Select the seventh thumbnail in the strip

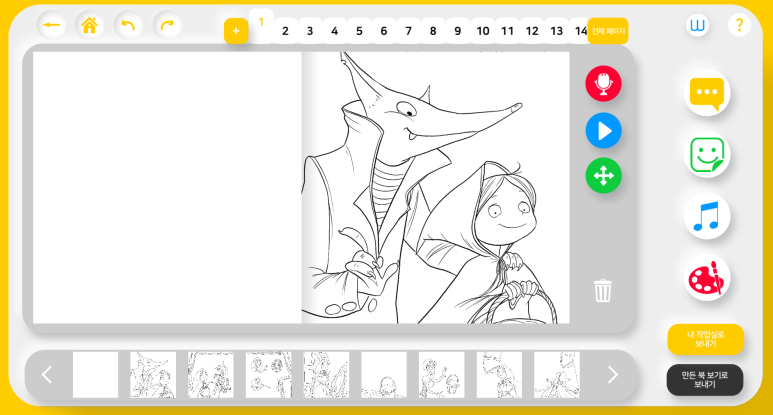point(441,375)
